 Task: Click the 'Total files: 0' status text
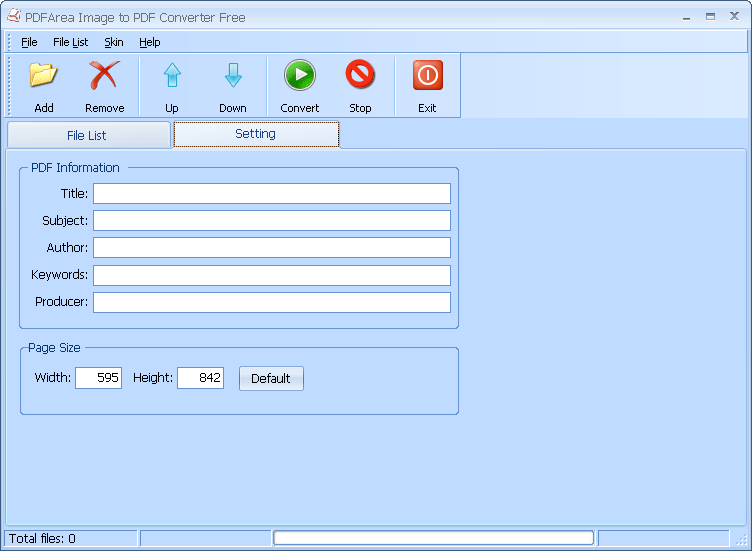click(42, 539)
